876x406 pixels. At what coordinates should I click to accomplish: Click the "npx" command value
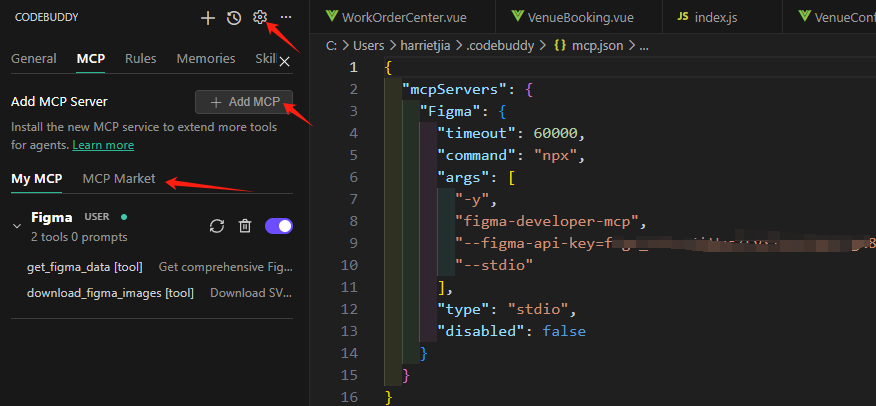click(555, 155)
